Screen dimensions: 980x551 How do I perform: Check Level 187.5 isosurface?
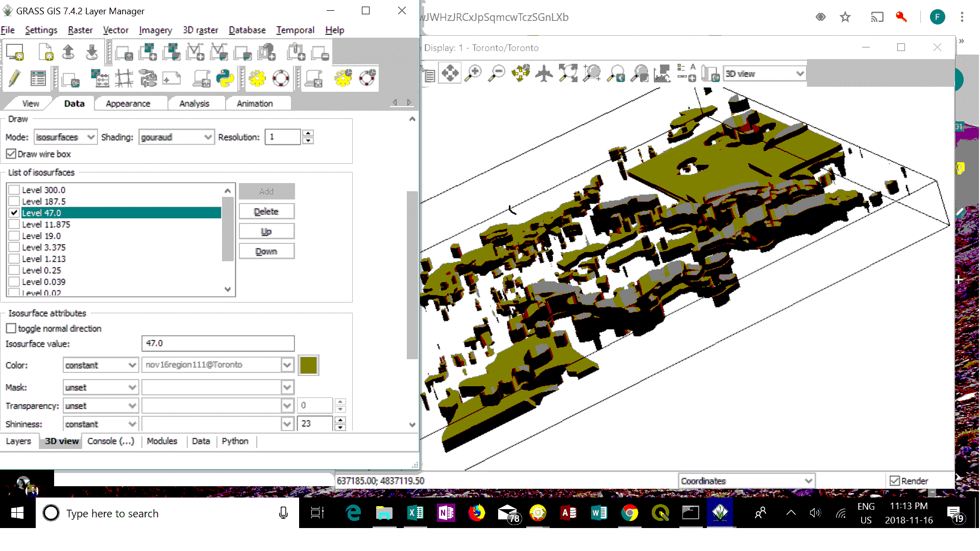pos(14,201)
